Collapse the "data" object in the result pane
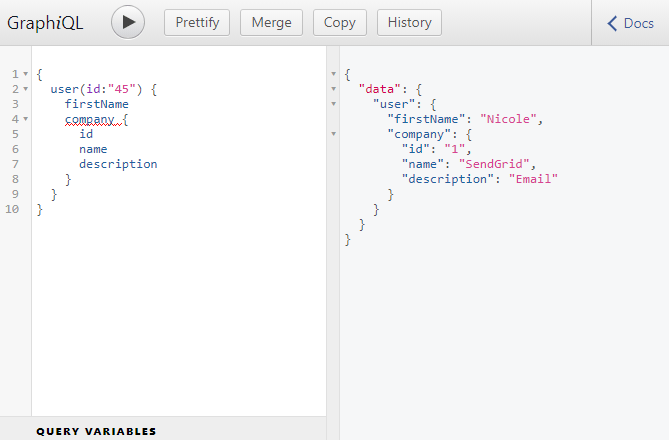Viewport: 669px width, 440px height. [x=333, y=90]
